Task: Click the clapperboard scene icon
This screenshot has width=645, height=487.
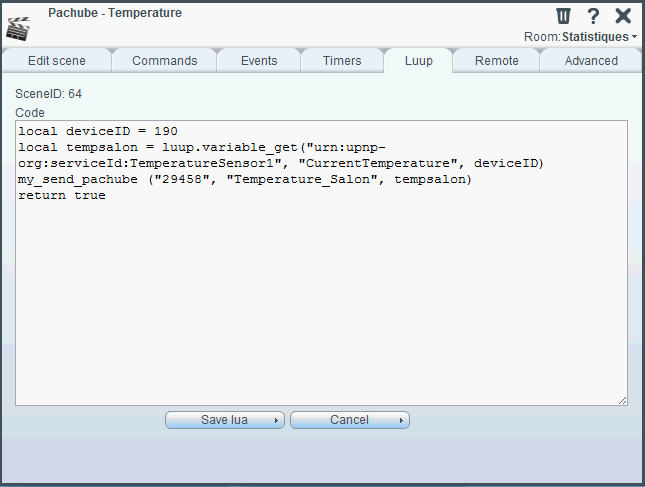Action: pyautogui.click(x=18, y=29)
